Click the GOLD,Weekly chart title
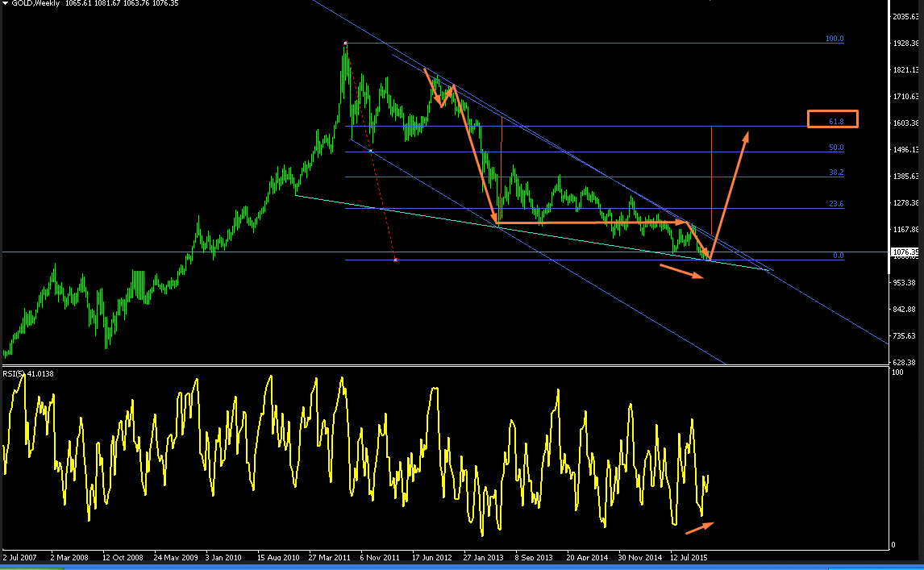The image size is (924, 570). click(35, 3)
